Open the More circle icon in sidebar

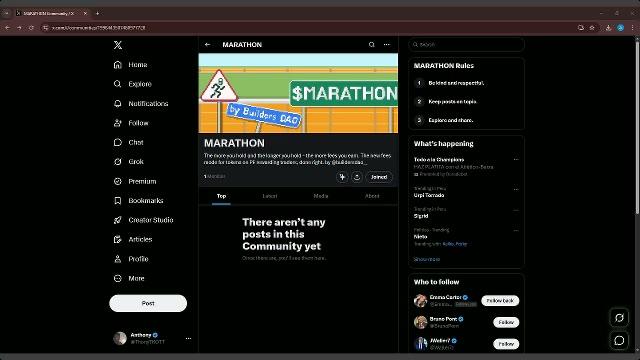coord(118,278)
